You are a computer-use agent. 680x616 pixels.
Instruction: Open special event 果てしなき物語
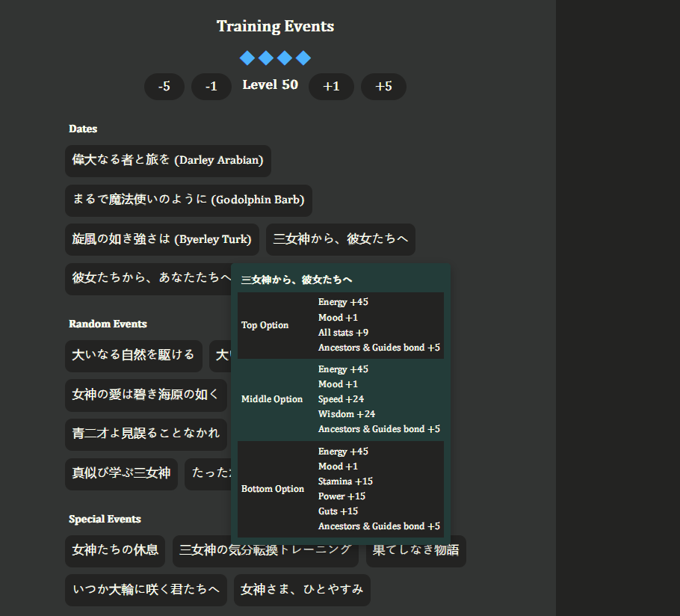416,552
